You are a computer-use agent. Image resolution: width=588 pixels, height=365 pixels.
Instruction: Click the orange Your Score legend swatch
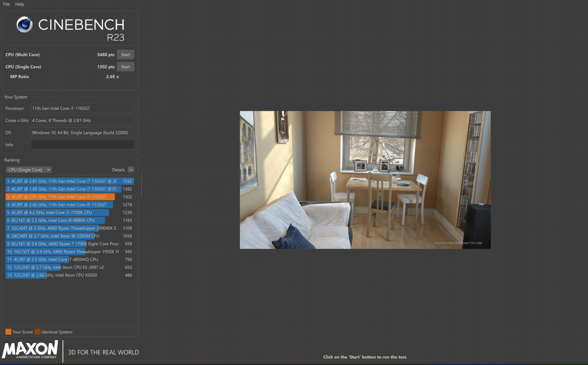pyautogui.click(x=8, y=332)
